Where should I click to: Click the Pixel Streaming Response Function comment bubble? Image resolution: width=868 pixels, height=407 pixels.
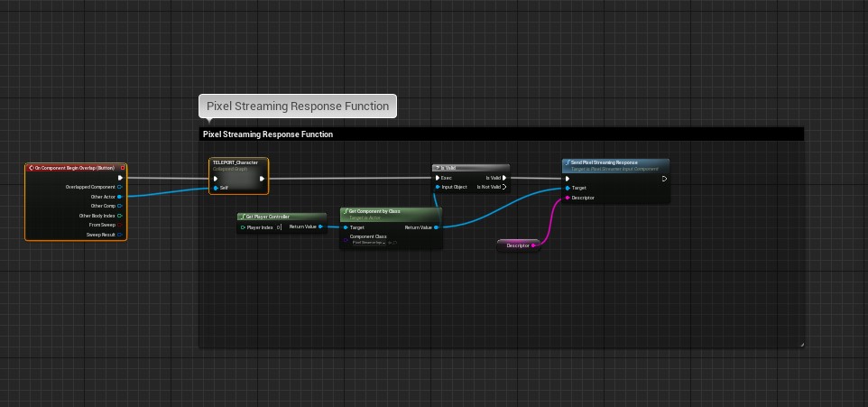coord(298,106)
